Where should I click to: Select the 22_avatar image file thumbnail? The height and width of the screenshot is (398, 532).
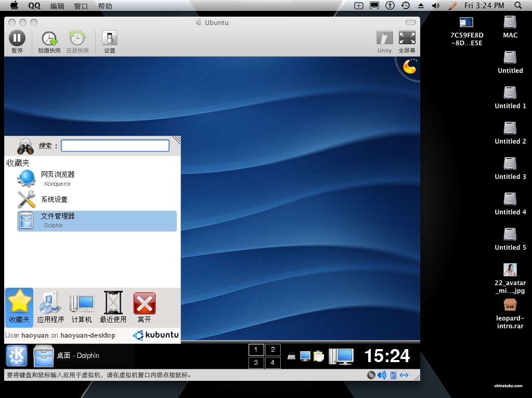[x=510, y=270]
